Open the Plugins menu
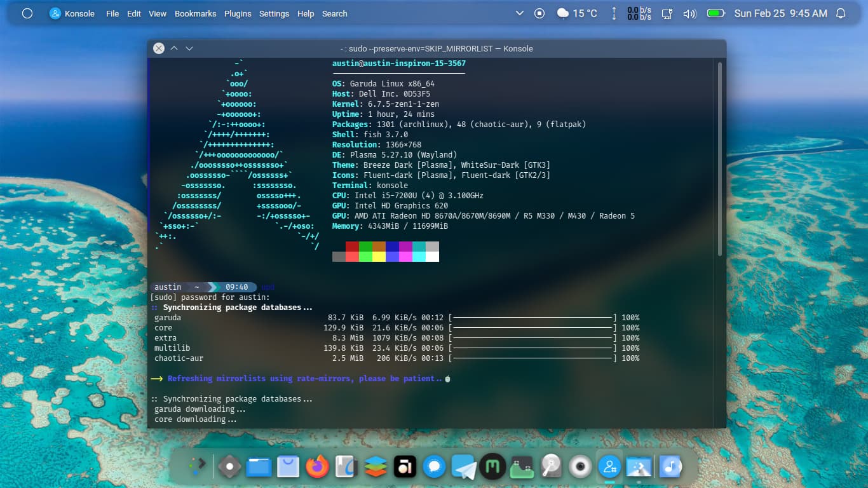 pyautogui.click(x=238, y=13)
